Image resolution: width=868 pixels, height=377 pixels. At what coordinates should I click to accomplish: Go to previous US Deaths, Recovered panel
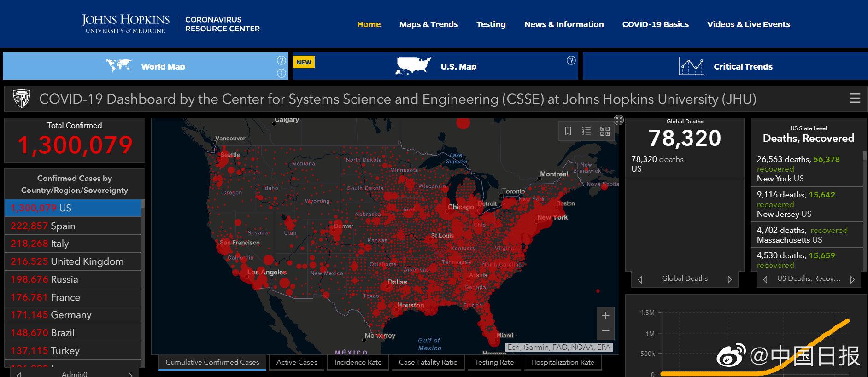765,279
